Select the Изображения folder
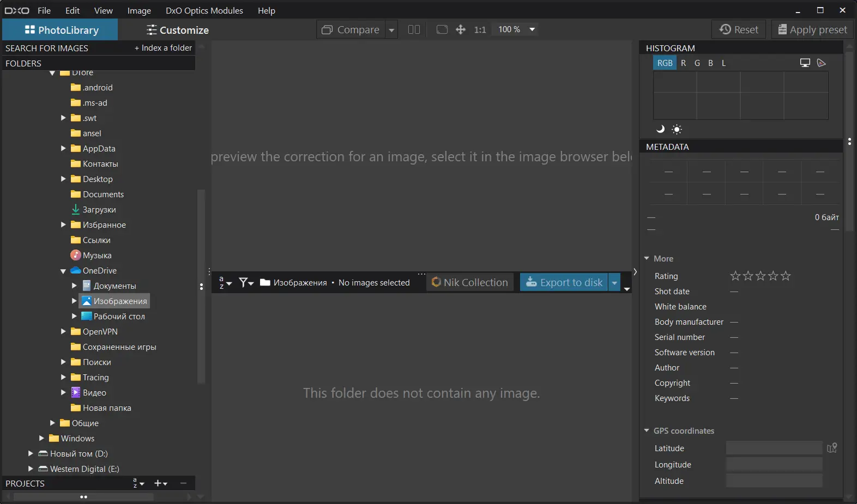857x504 pixels. click(x=114, y=301)
